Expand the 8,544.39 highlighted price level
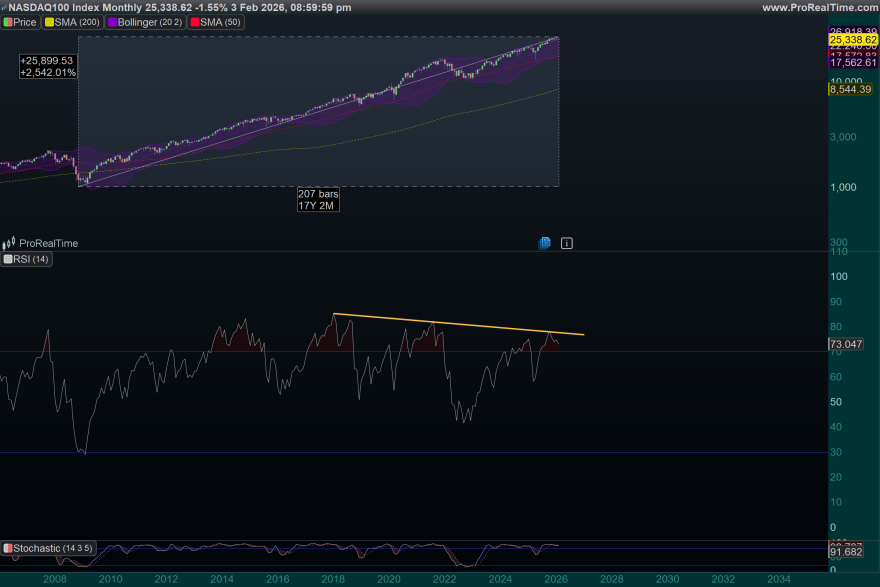This screenshot has width=880, height=587. tap(850, 90)
